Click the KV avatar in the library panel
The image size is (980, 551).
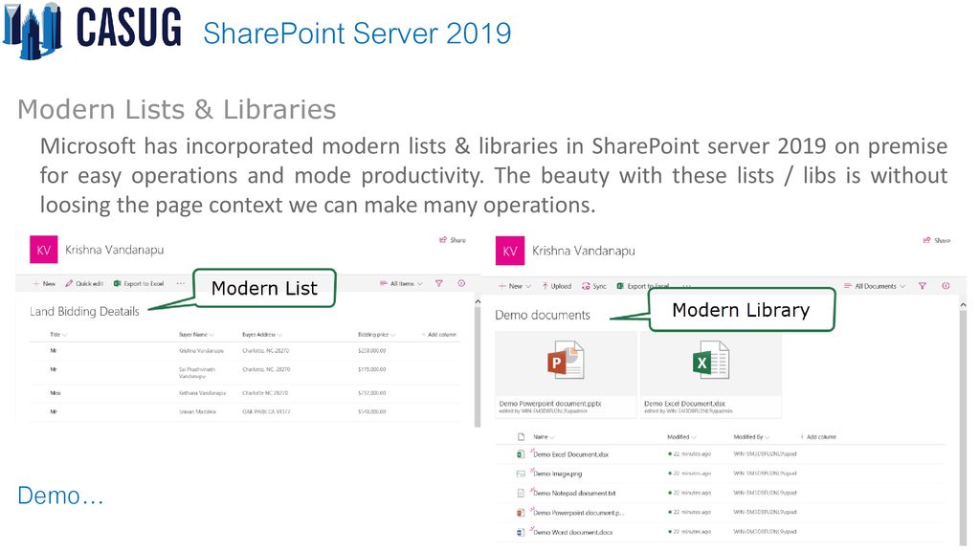pyautogui.click(x=509, y=252)
